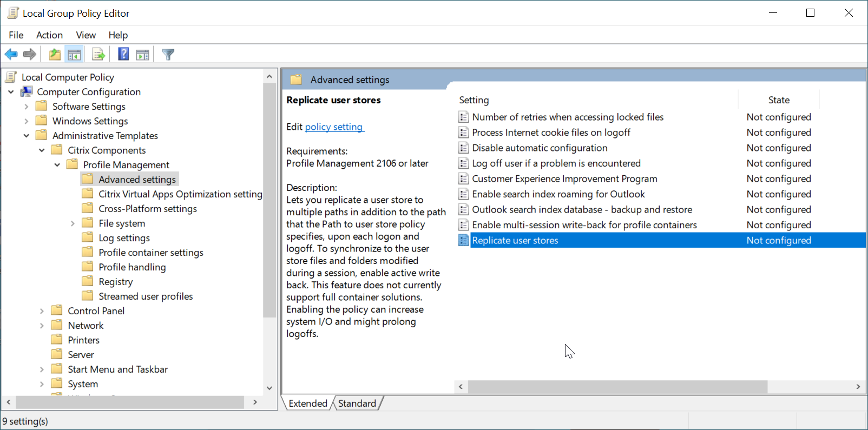Open Help via blue question mark icon
868x430 pixels.
pos(123,54)
